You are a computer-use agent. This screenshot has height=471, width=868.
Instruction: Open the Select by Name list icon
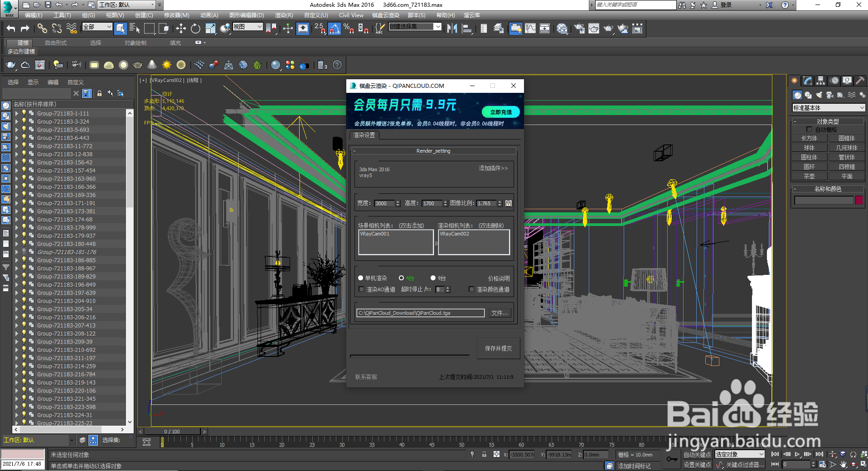click(135, 29)
